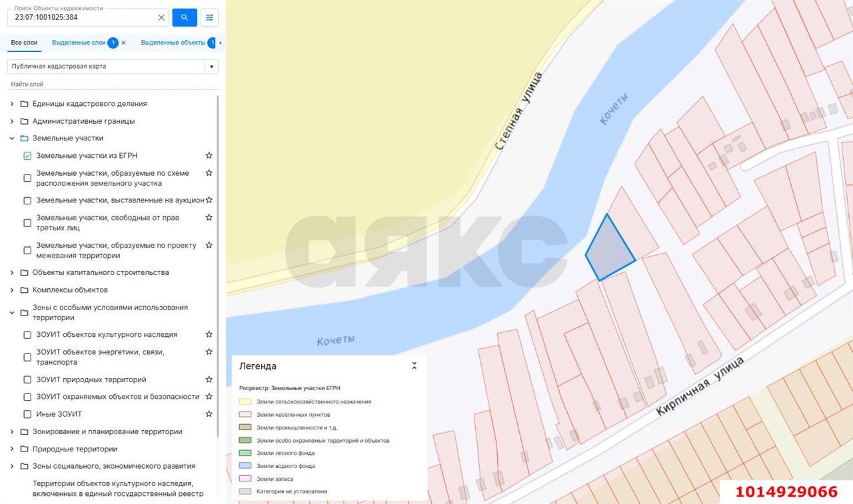
Task: Select Объекты капитального строительства layer group
Action: tap(100, 272)
